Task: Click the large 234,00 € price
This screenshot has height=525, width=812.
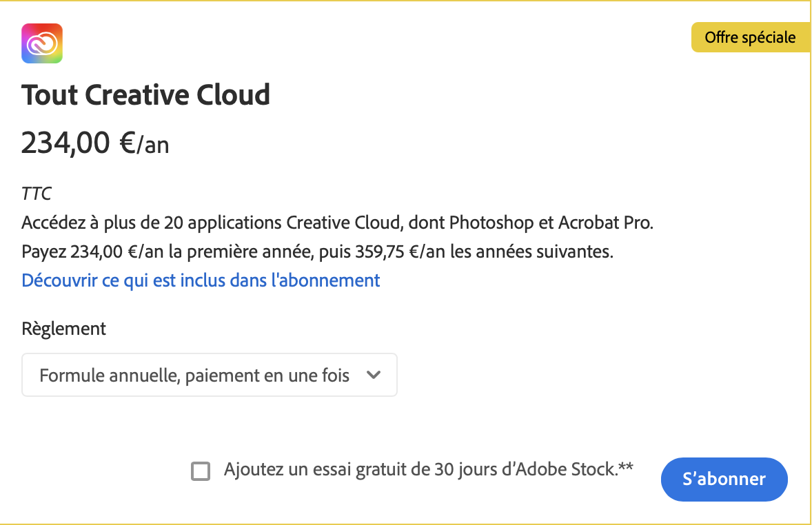Action: (x=78, y=144)
